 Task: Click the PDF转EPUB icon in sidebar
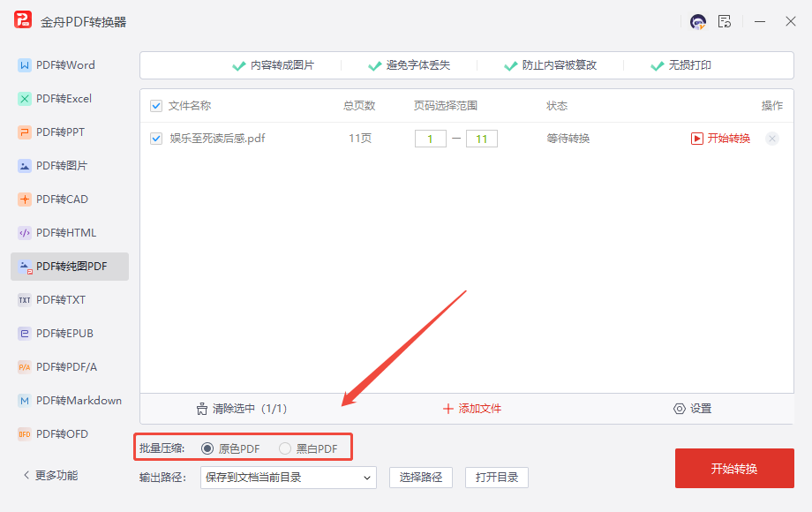(25, 334)
